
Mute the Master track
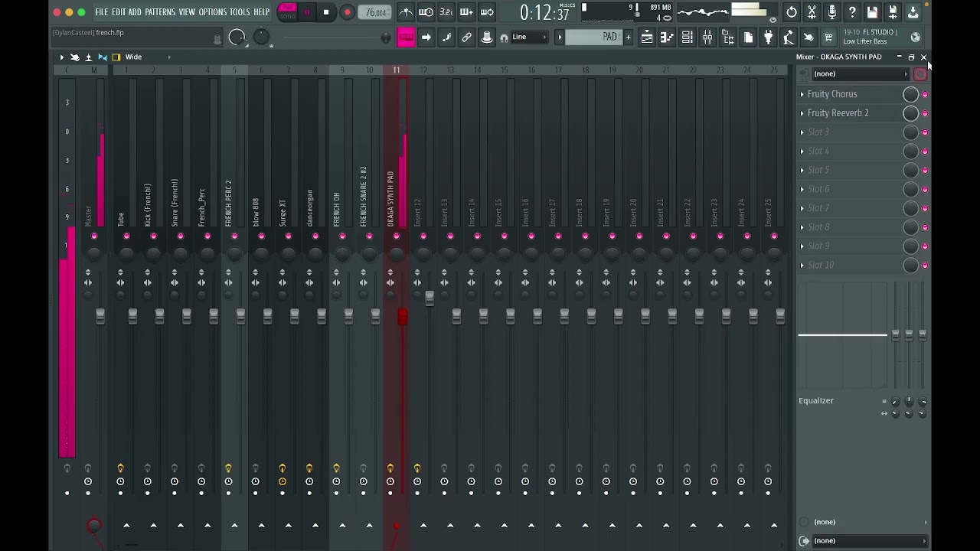(x=94, y=236)
